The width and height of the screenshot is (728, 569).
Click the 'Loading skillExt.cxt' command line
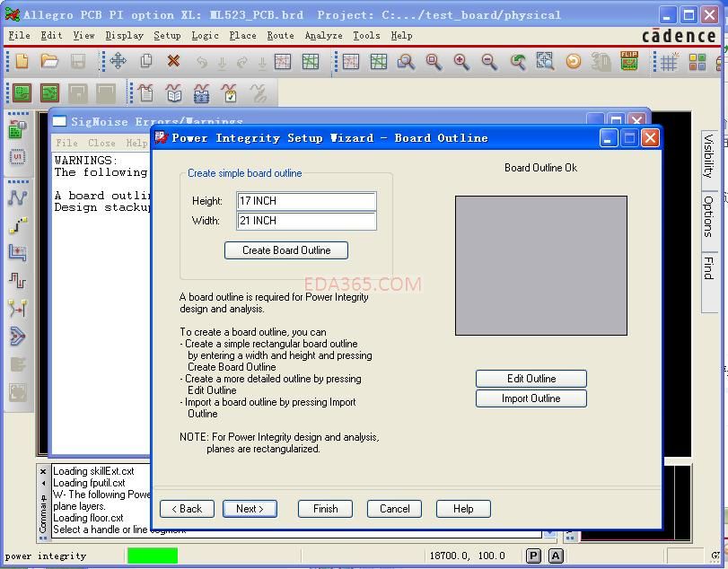(93, 471)
